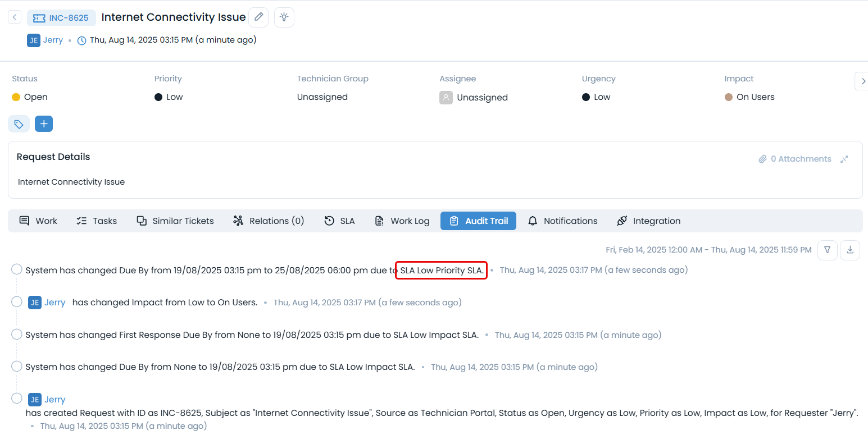
Task: Click the tag icon below Status
Action: click(x=19, y=124)
